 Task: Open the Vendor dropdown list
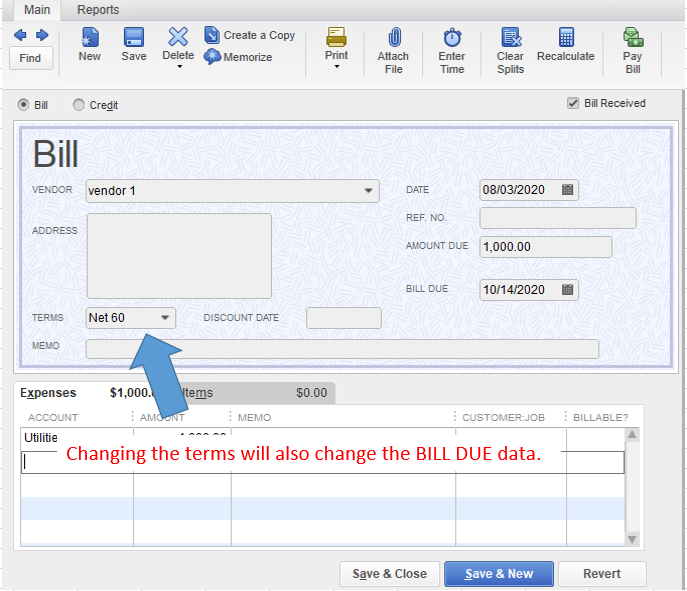click(368, 191)
